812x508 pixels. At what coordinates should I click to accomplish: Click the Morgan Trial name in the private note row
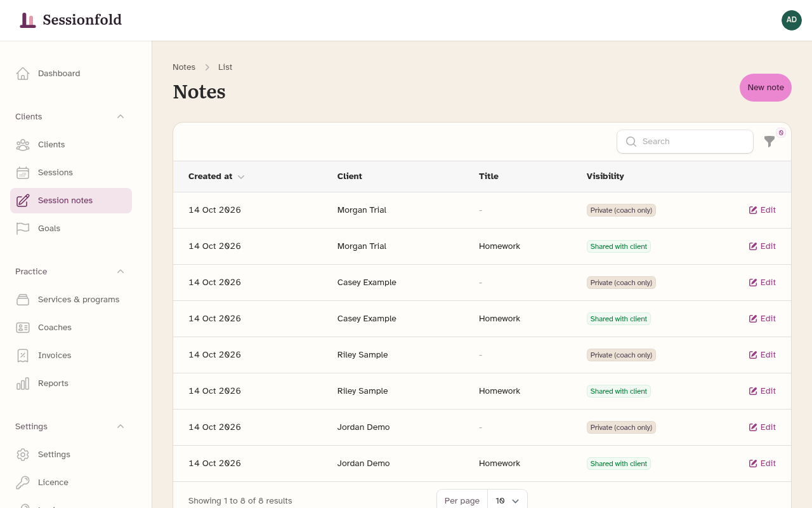coord(362,210)
